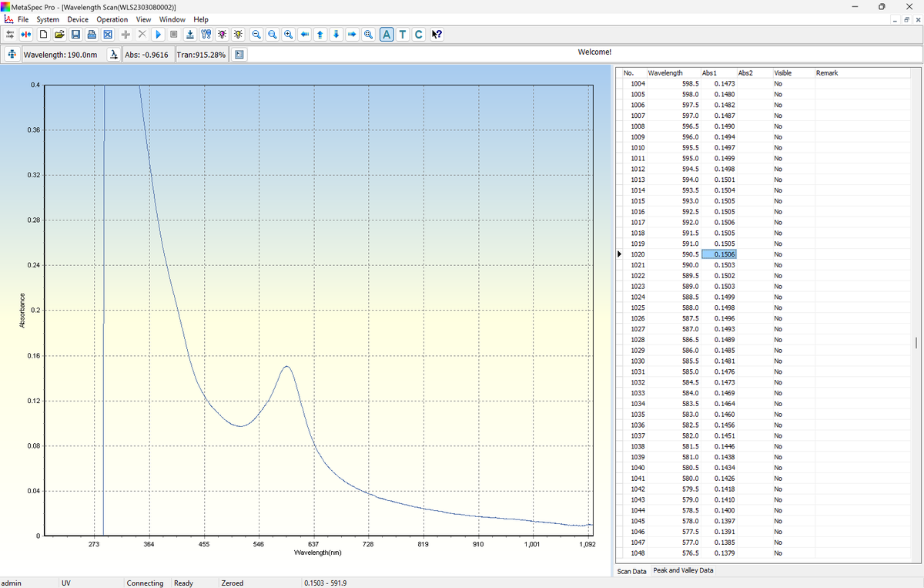Open the Window menu
924x588 pixels.
coord(172,19)
